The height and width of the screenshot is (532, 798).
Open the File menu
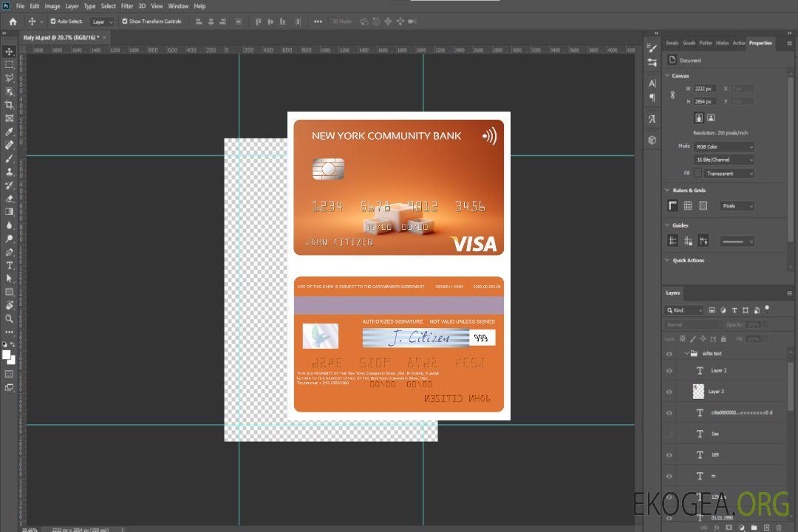click(x=21, y=6)
